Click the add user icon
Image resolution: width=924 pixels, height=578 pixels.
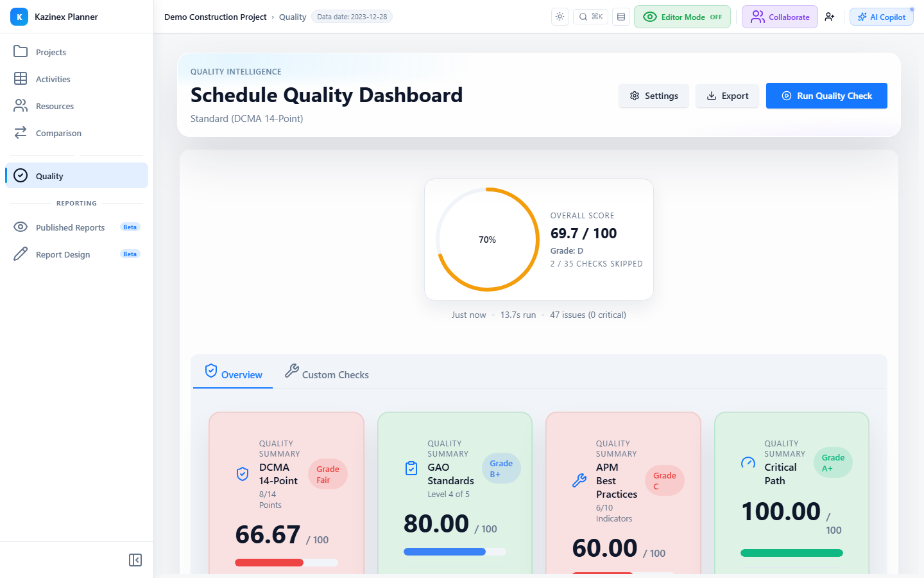click(830, 17)
